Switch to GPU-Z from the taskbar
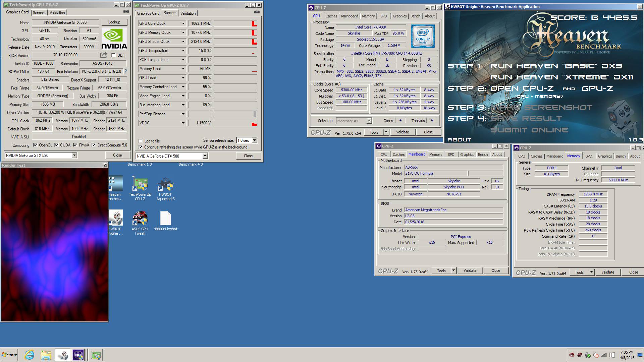This screenshot has height=362, width=644. pos(96,355)
